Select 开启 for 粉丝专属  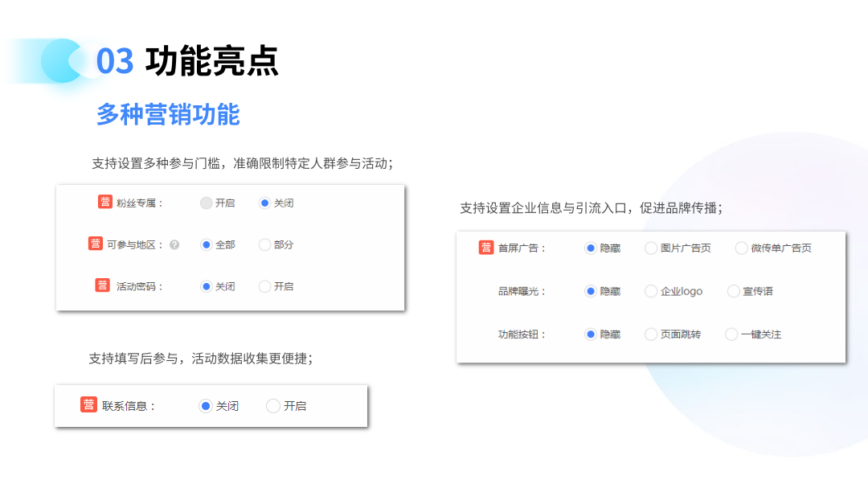pos(206,203)
